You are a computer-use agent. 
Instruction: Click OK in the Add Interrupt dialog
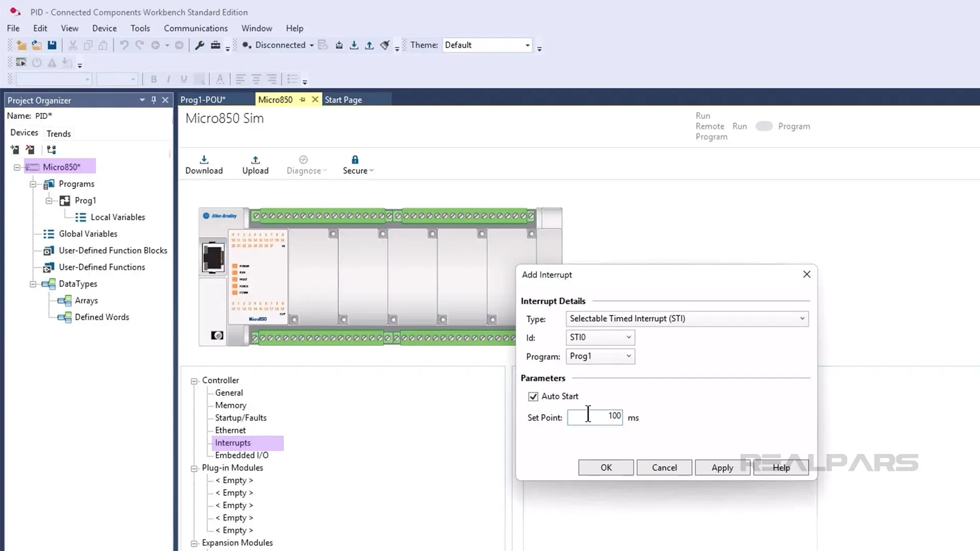[x=605, y=467]
